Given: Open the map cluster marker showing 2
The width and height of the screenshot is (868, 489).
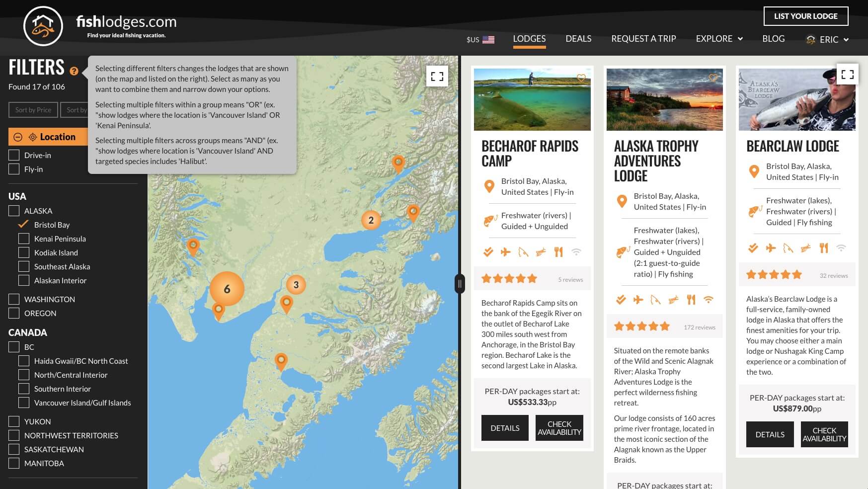Looking at the screenshot, I should click(371, 220).
